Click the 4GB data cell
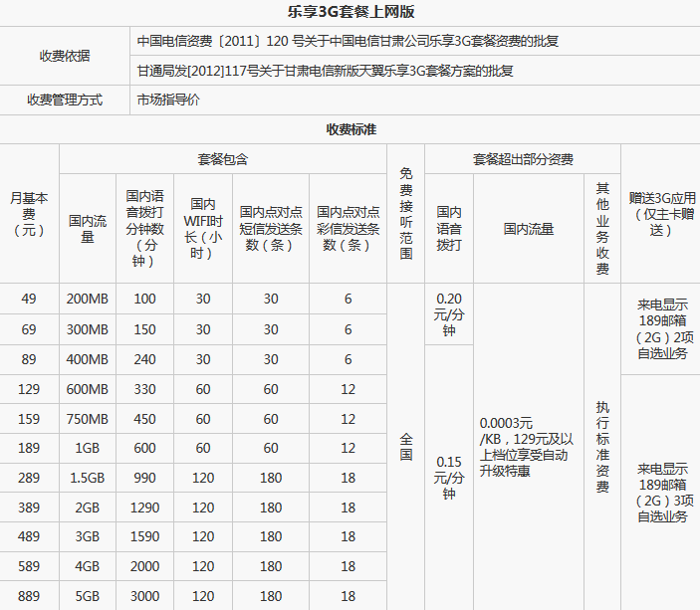This screenshot has width=700, height=610. tap(88, 566)
